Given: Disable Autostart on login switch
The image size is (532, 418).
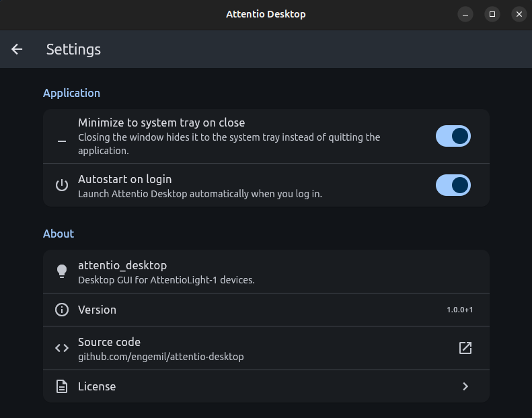Looking at the screenshot, I should pos(453,185).
